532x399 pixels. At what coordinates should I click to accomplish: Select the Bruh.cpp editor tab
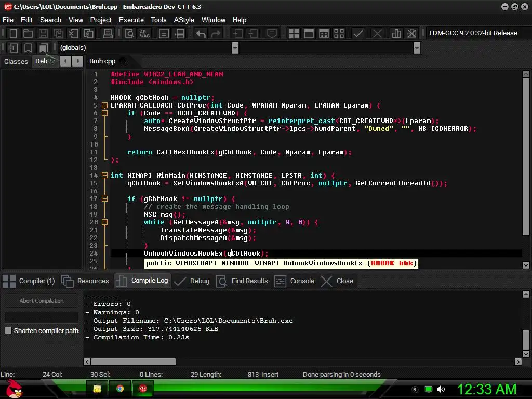click(102, 61)
